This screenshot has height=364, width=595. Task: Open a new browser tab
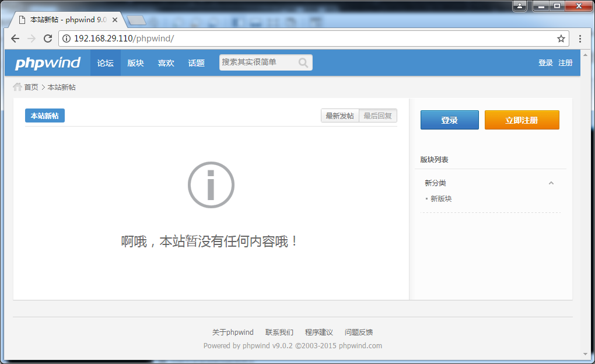[x=136, y=20]
